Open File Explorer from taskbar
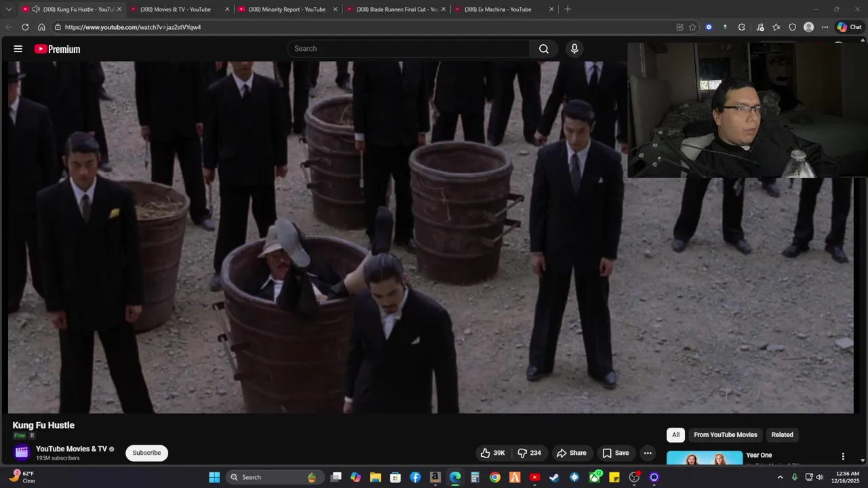868x488 pixels. coord(376,477)
